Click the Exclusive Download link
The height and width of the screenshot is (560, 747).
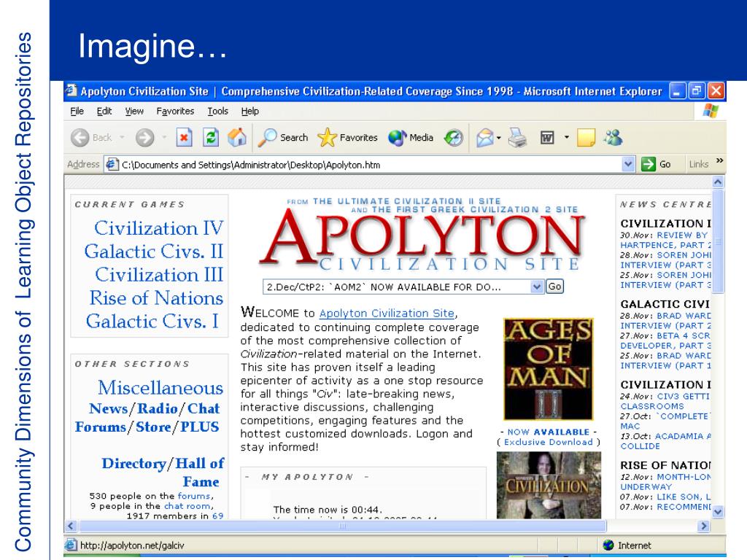(549, 442)
